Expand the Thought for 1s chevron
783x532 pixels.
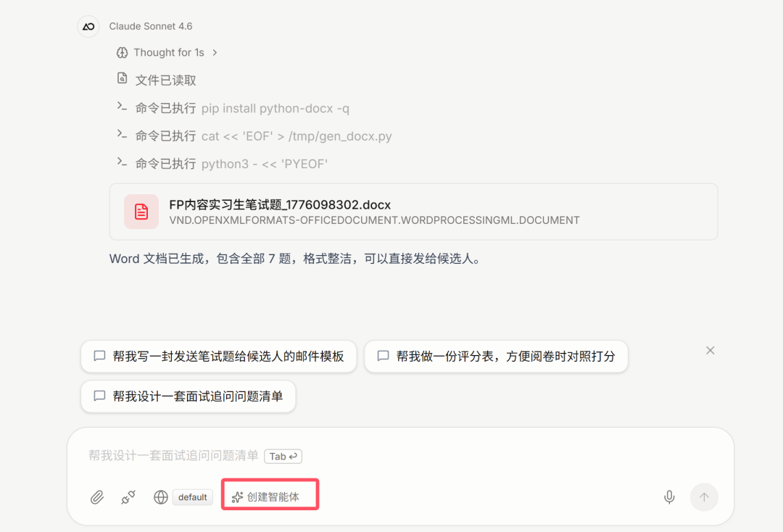click(x=215, y=52)
